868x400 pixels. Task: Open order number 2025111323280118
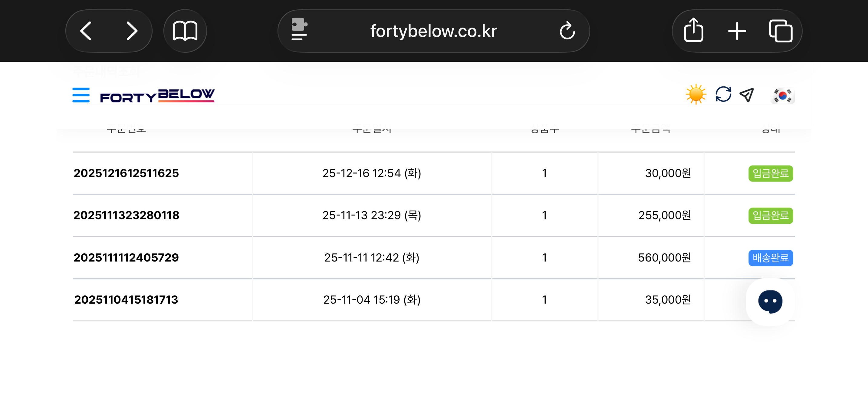127,215
